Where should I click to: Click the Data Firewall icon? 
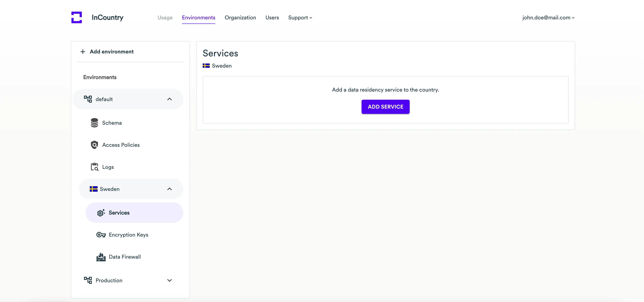(x=101, y=257)
